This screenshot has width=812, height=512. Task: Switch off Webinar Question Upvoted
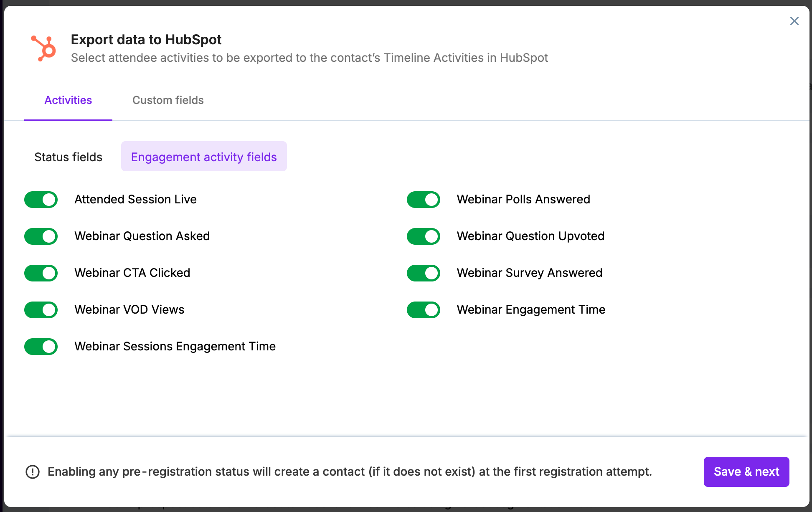[423, 236]
